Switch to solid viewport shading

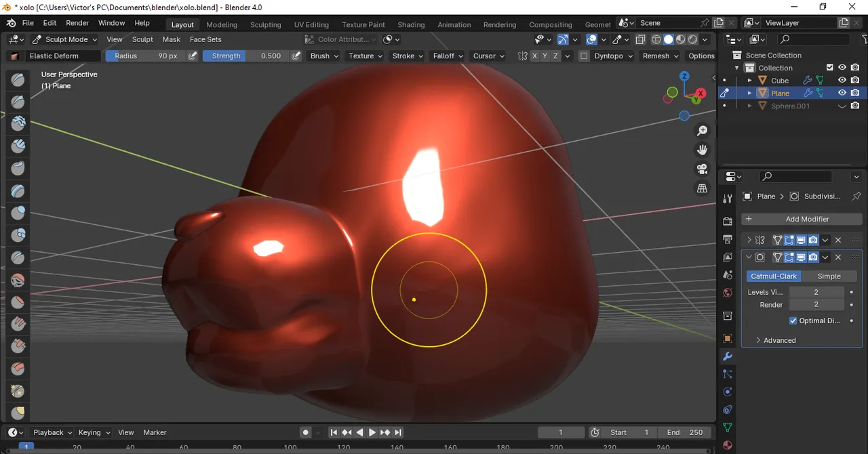point(669,39)
